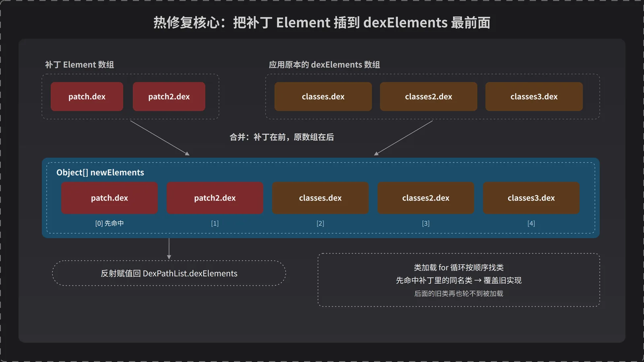Viewport: 644px width, 362px height.
Task: Select the Object[] newElements label
Action: pyautogui.click(x=100, y=173)
